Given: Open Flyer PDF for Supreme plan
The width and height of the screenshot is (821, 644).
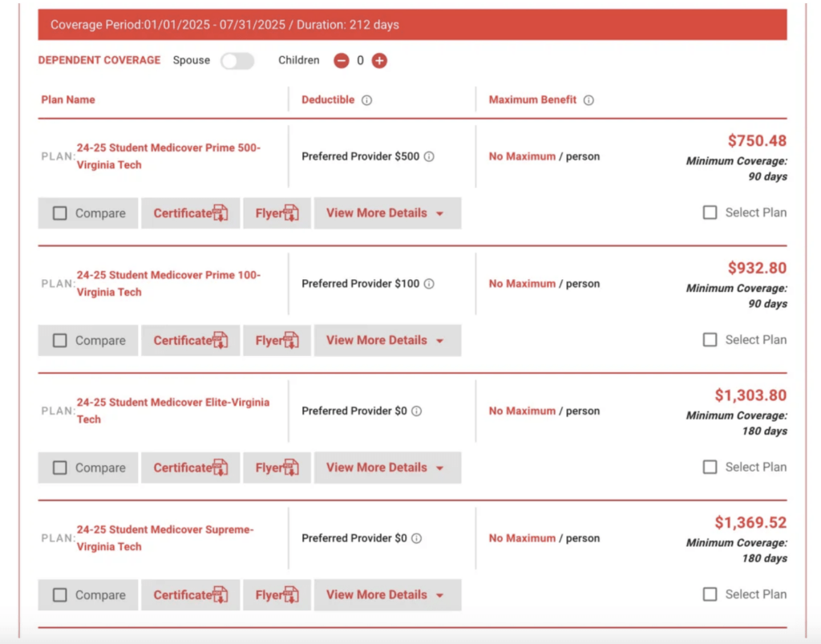Looking at the screenshot, I should pos(277,595).
